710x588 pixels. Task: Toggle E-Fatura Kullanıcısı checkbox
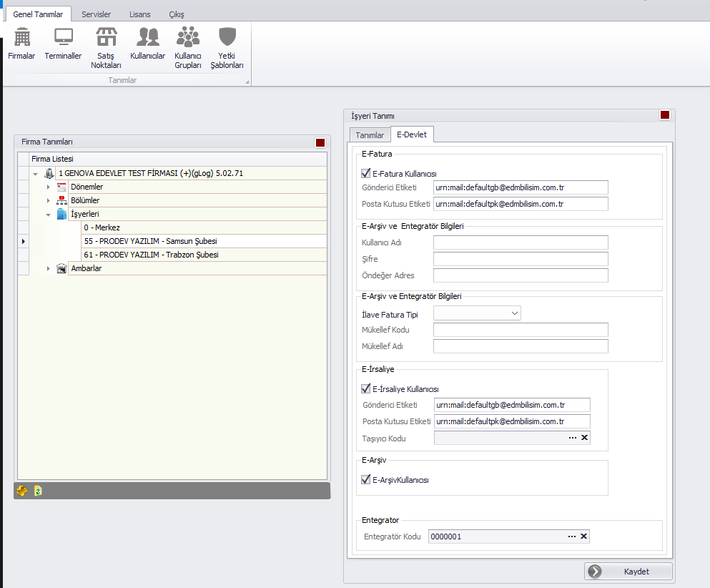pyautogui.click(x=367, y=173)
